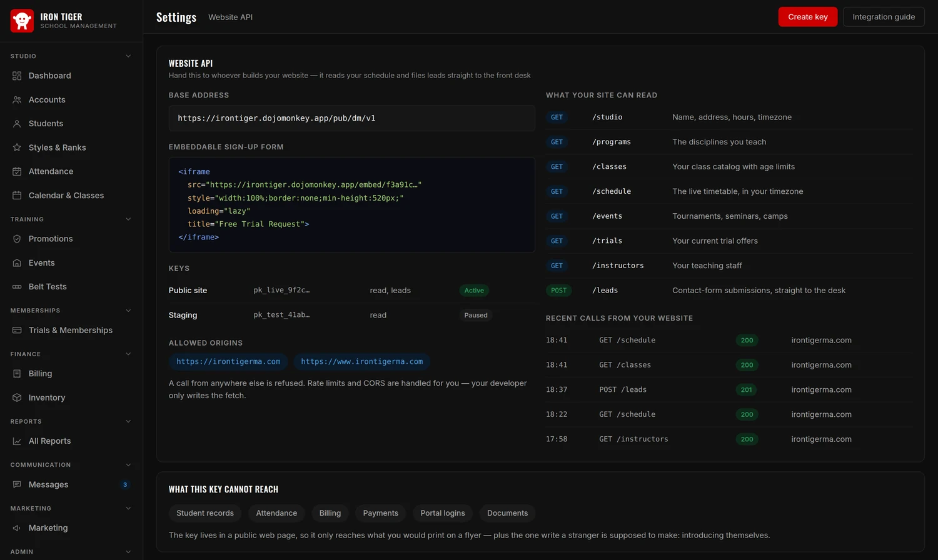This screenshot has height=560, width=938.
Task: Open Dashboard via its grid icon
Action: coord(17,76)
